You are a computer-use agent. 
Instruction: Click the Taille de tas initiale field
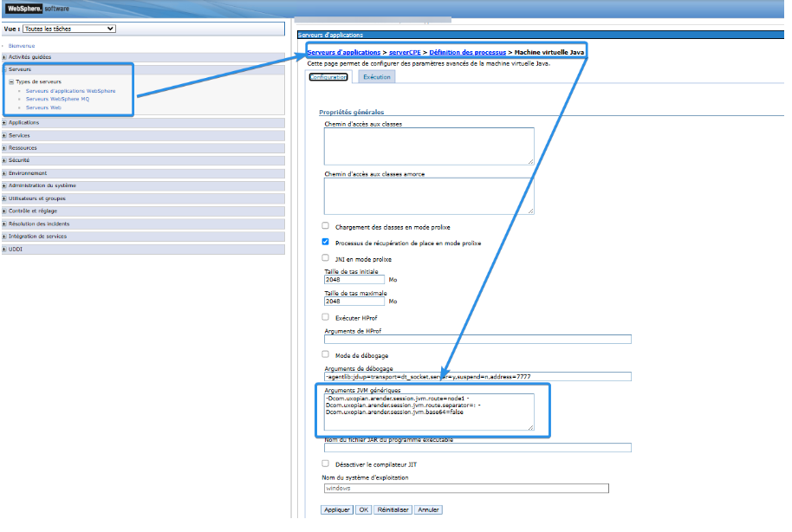(354, 279)
